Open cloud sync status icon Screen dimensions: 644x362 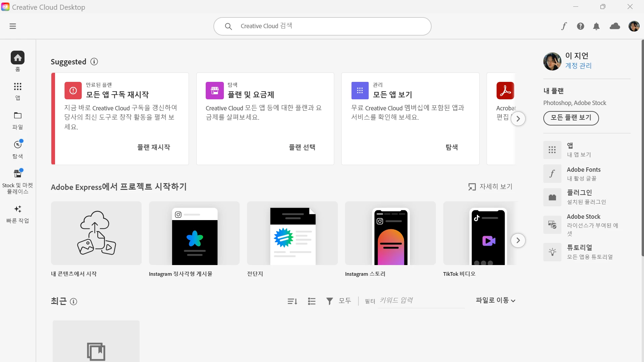(615, 26)
